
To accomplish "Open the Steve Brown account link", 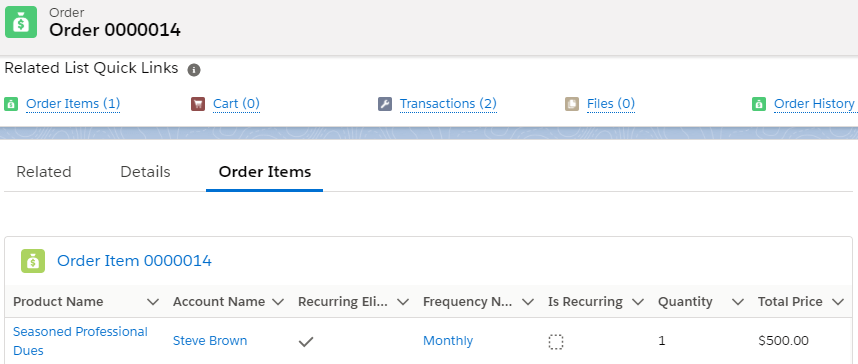I will pyautogui.click(x=210, y=340).
